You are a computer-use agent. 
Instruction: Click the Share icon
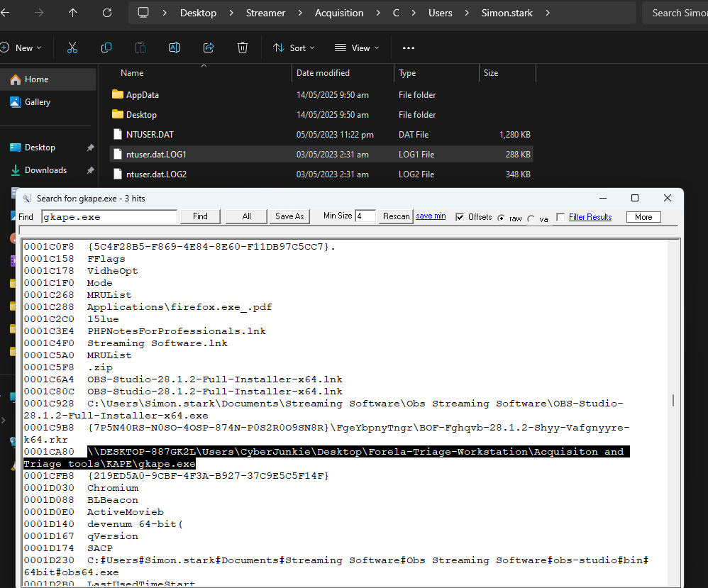tap(209, 48)
